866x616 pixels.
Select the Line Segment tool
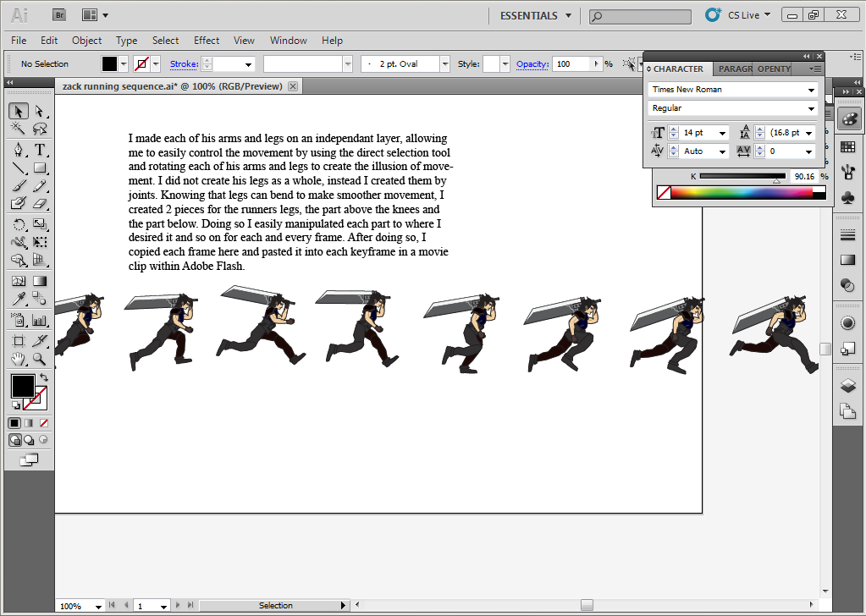[x=19, y=168]
